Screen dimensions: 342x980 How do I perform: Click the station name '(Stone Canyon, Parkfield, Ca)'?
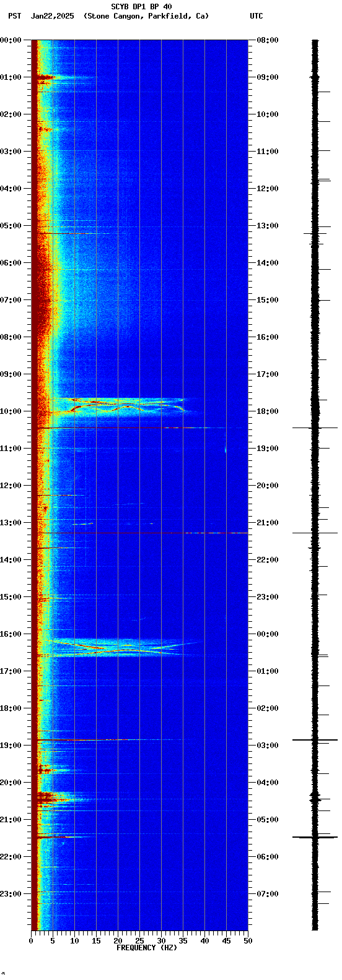pyautogui.click(x=146, y=16)
